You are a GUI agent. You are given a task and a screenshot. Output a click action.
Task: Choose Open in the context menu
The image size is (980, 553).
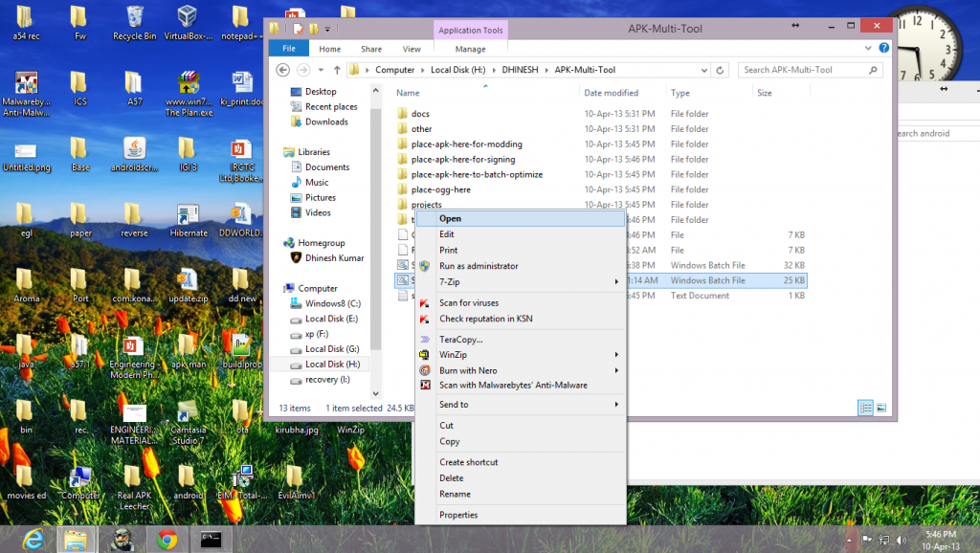click(x=521, y=219)
